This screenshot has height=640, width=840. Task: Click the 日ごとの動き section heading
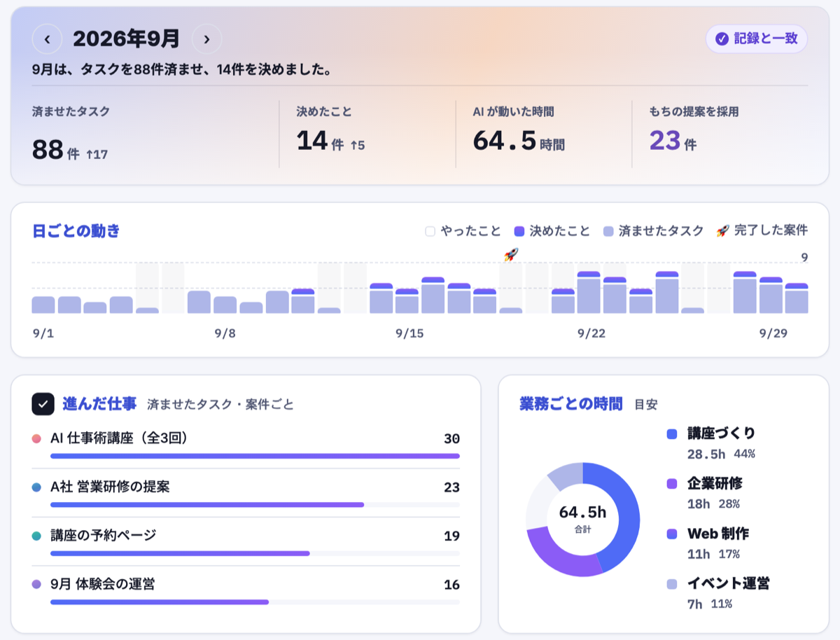[x=76, y=231]
